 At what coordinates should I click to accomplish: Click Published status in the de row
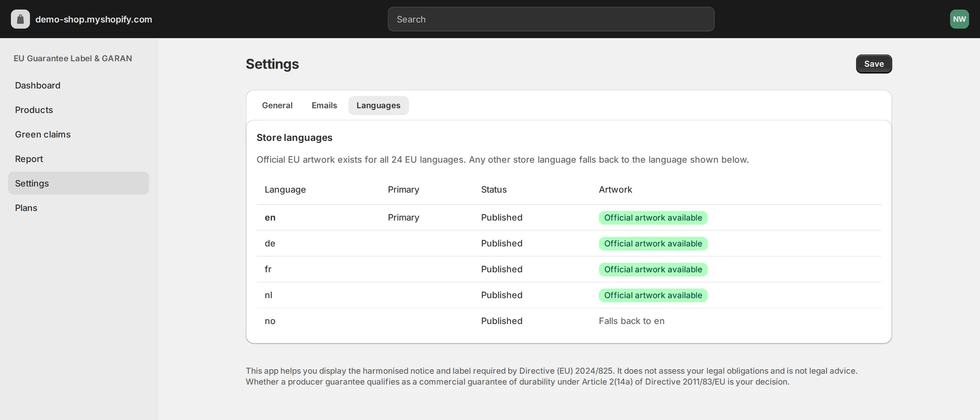[x=502, y=244]
